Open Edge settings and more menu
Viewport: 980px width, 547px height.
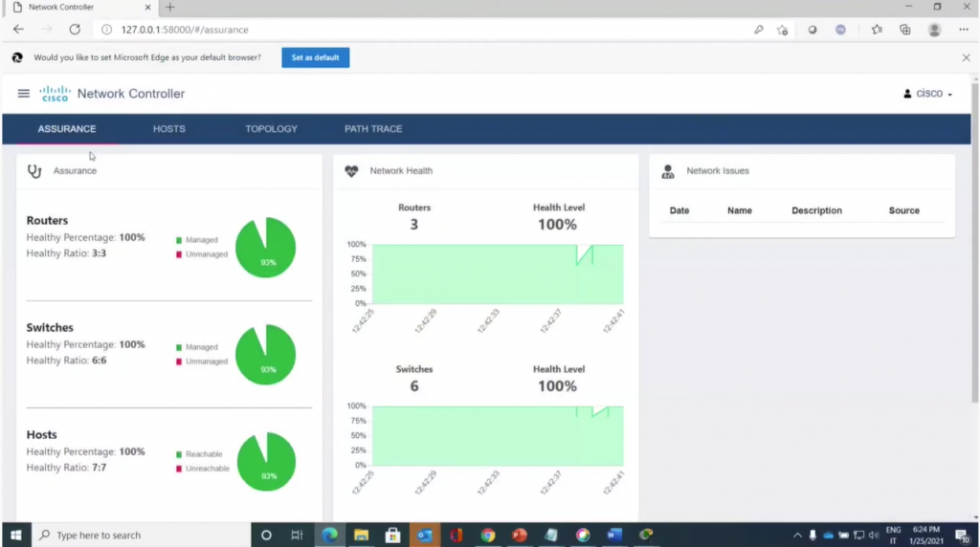click(963, 30)
